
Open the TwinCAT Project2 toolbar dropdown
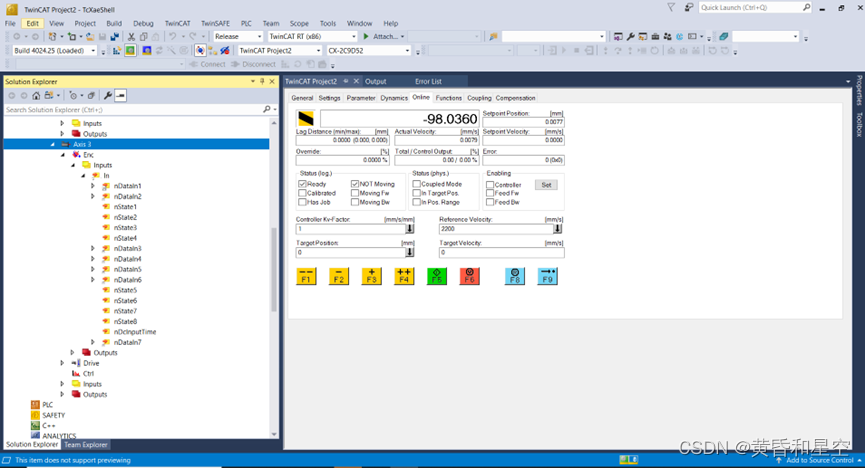point(280,50)
